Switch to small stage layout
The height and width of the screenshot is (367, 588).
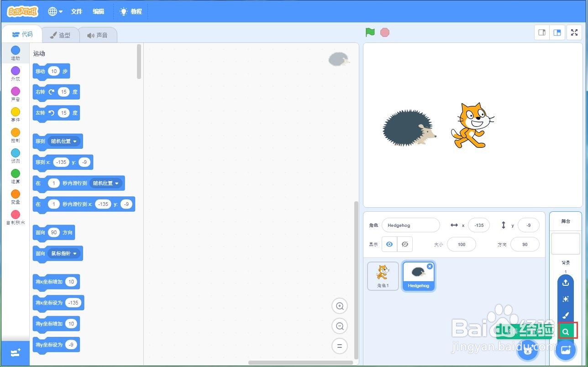pyautogui.click(x=542, y=32)
